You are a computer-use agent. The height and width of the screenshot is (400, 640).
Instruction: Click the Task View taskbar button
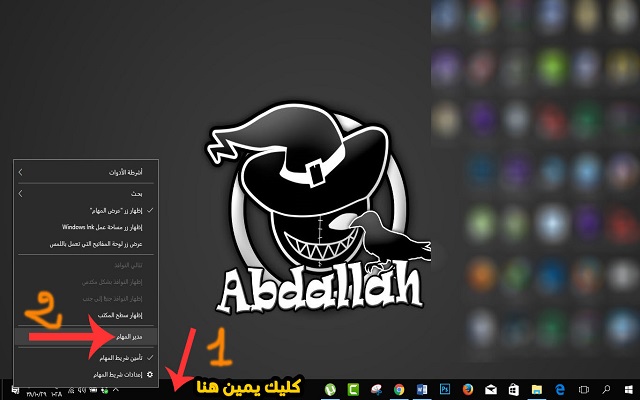click(581, 389)
